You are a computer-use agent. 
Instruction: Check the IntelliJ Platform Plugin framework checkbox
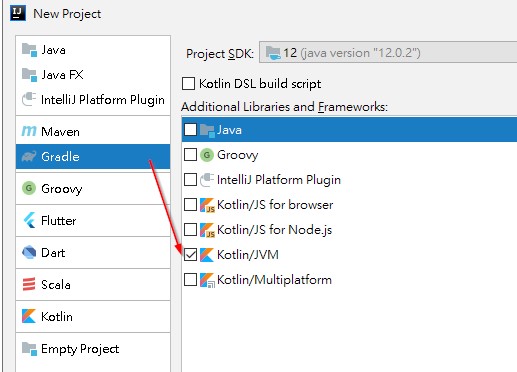[190, 180]
